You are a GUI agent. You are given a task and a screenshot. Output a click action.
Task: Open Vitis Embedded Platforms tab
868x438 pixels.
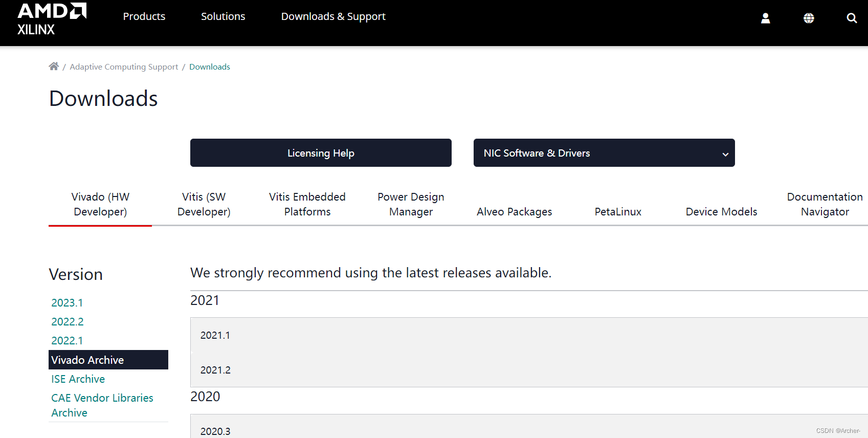click(307, 204)
